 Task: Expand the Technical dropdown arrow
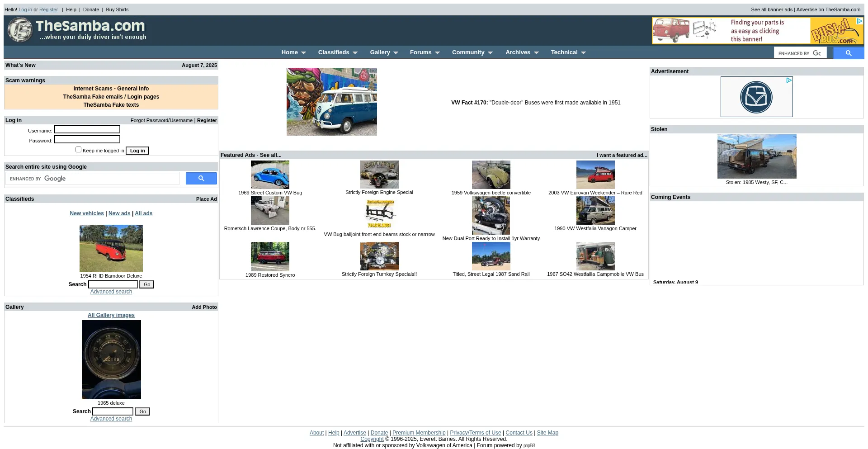[x=583, y=53]
